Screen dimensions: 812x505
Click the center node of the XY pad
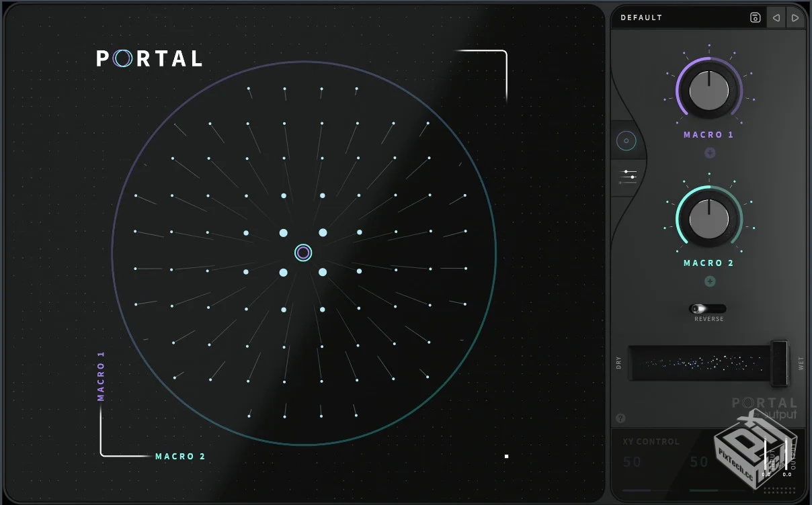pyautogui.click(x=302, y=252)
